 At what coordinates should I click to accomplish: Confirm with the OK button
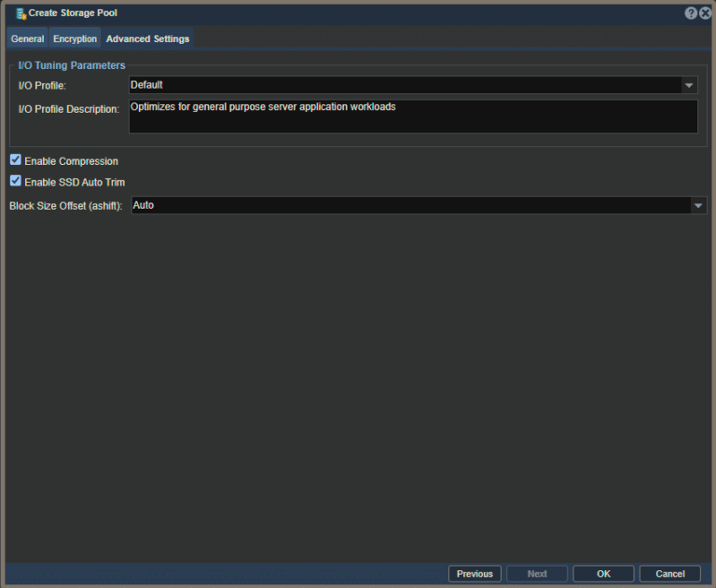[604, 574]
